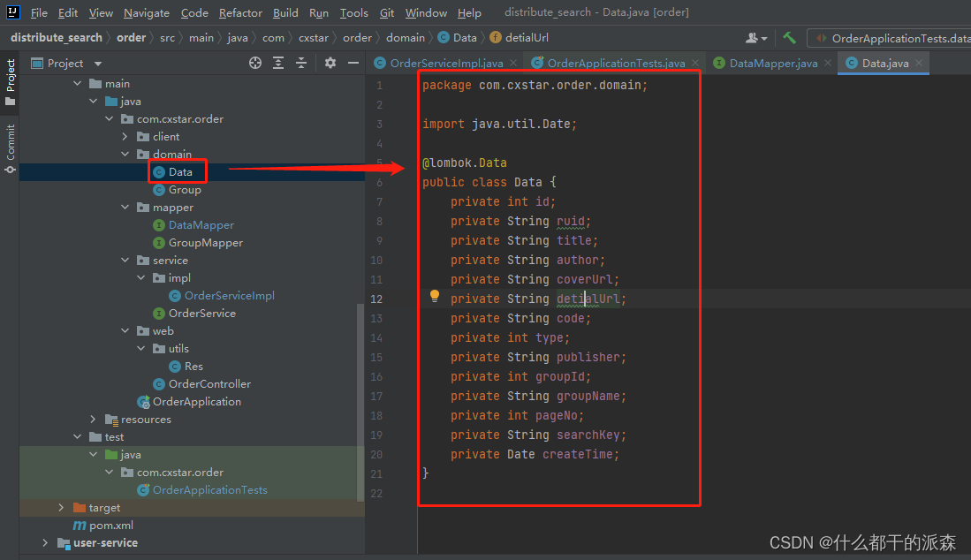The height and width of the screenshot is (560, 971).
Task: Switch to the DataMapper.java tab
Action: 773,63
